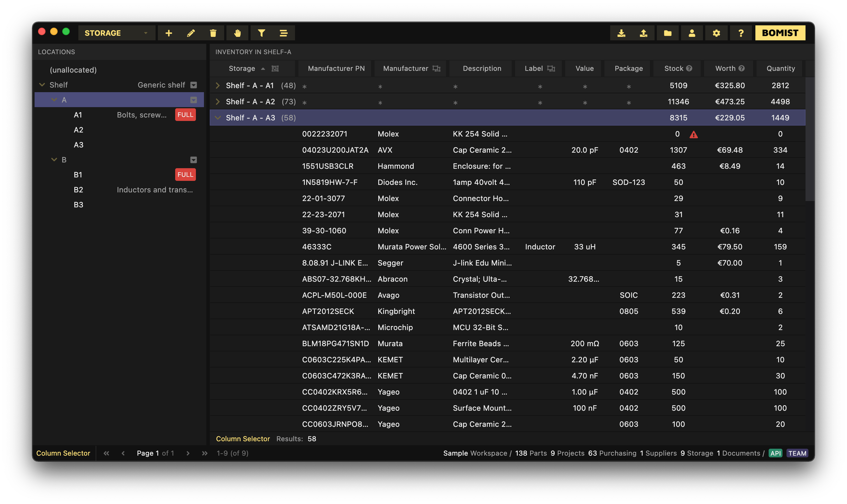Open locations panel Column Selector link
847x504 pixels.
pos(63,453)
